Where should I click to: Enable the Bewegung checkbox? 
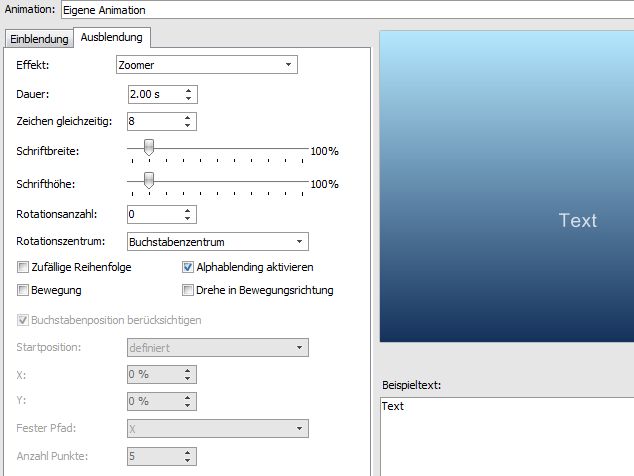23,291
